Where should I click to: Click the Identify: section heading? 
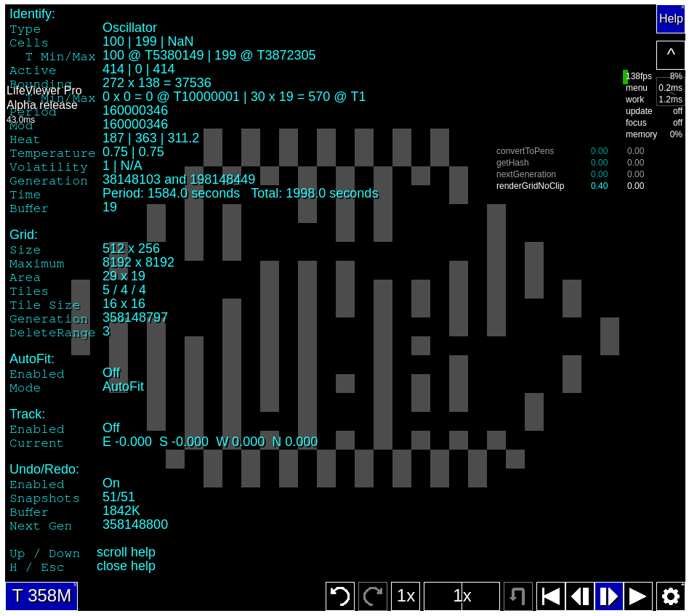pos(33,14)
